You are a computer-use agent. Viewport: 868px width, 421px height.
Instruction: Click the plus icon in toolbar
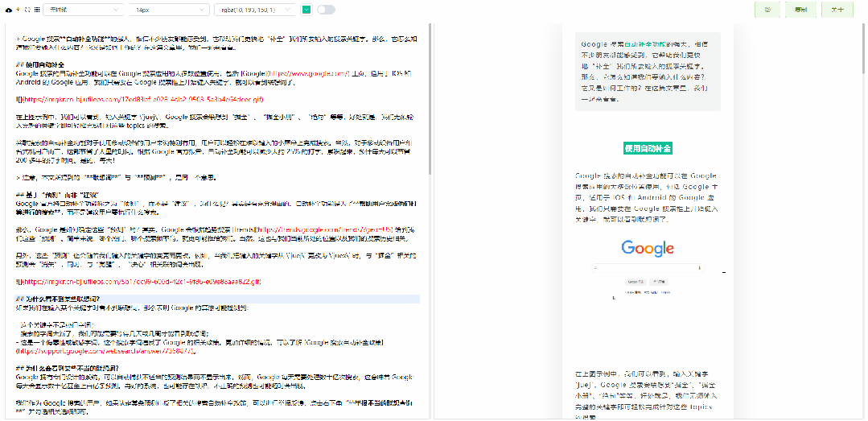click(x=19, y=10)
